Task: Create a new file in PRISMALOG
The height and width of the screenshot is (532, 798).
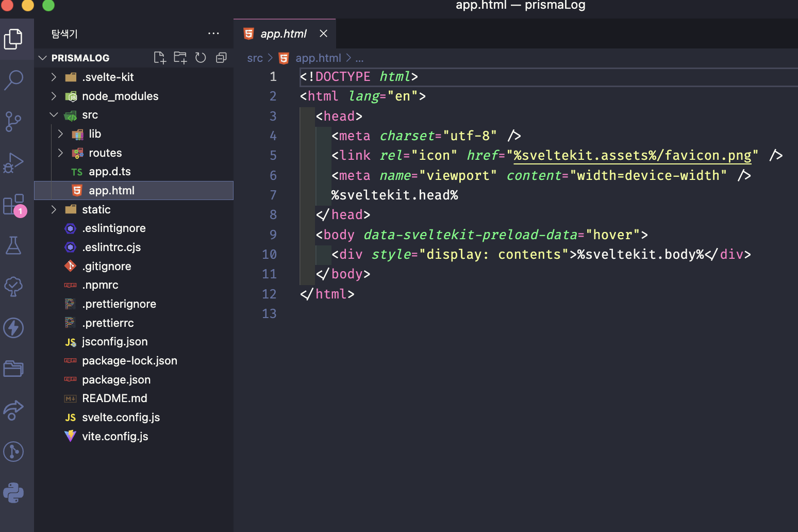Action: 160,58
